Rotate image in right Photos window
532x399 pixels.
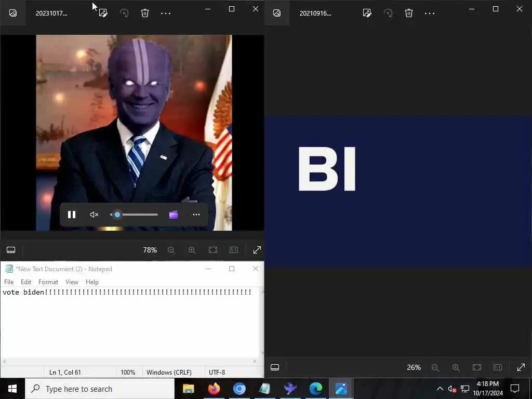click(388, 13)
